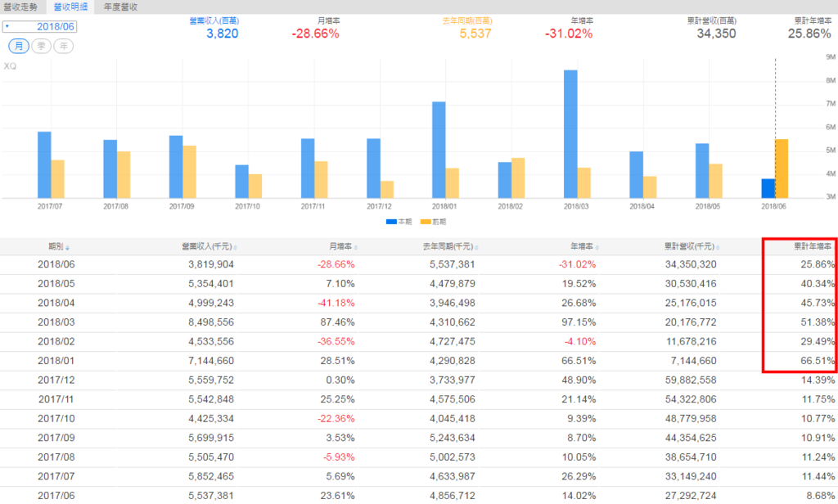Click the blue 2017/07 bar in the chart
This screenshot has height=504, width=838.
pyautogui.click(x=44, y=165)
